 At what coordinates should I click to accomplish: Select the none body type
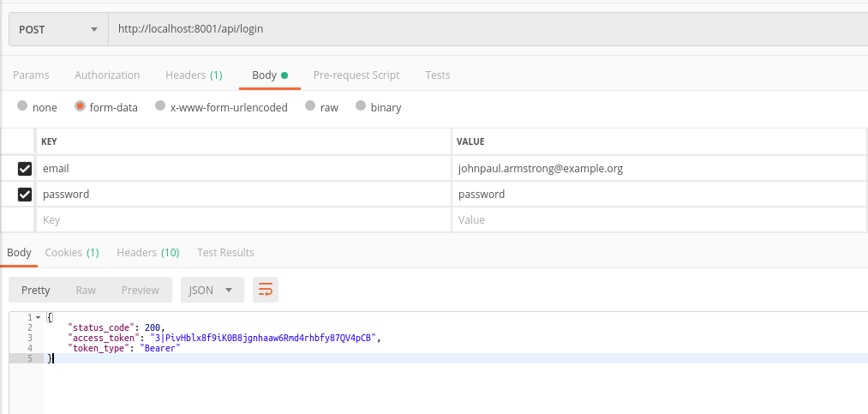click(x=22, y=107)
